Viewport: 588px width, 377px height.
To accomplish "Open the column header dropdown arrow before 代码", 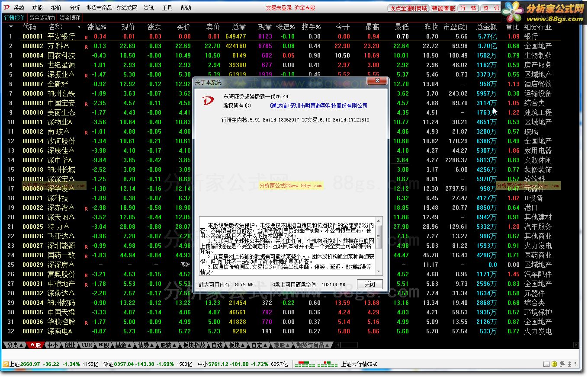I will tap(11, 27).
